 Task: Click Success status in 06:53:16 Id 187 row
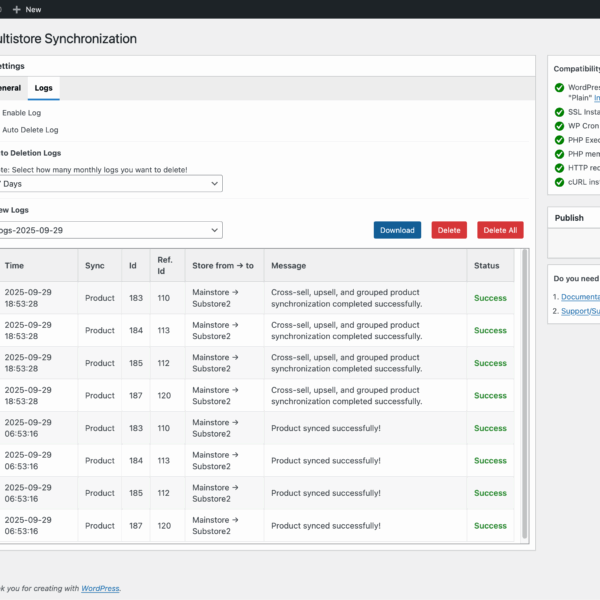[x=490, y=526]
